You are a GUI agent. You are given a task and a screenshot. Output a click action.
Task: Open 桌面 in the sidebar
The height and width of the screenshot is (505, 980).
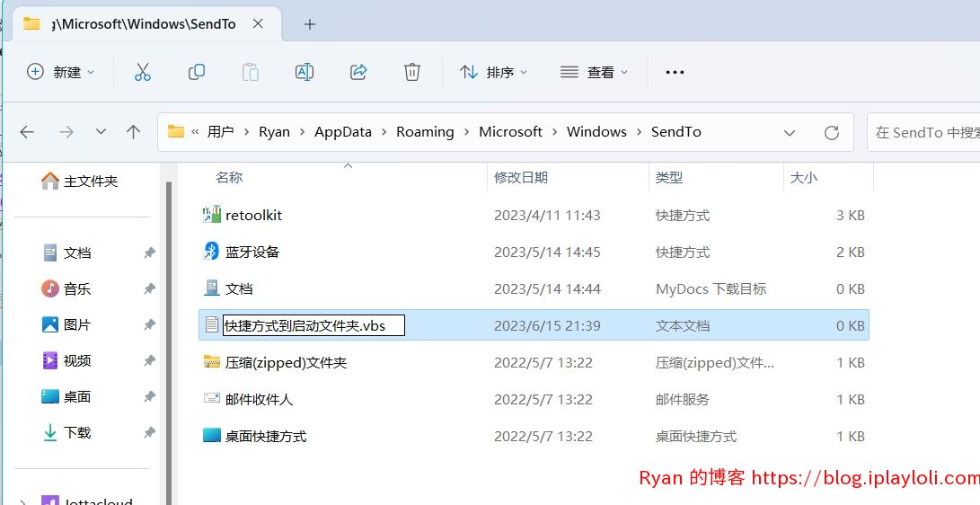point(66,397)
